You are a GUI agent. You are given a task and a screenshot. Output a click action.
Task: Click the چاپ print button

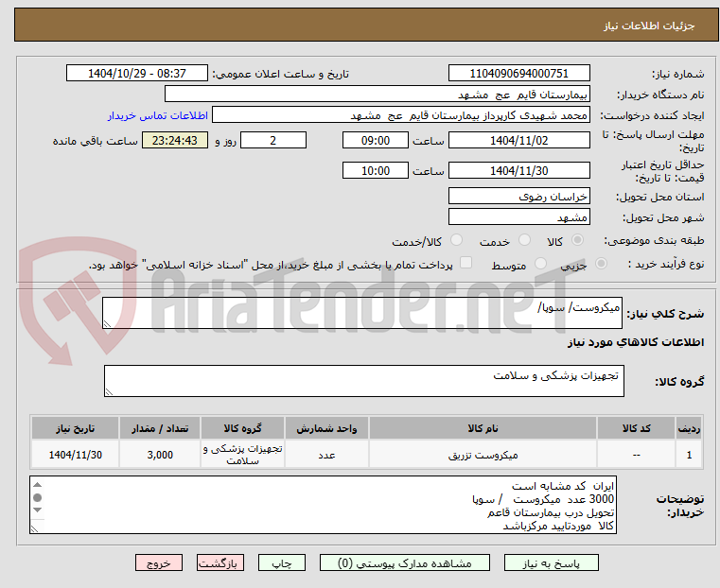(282, 562)
